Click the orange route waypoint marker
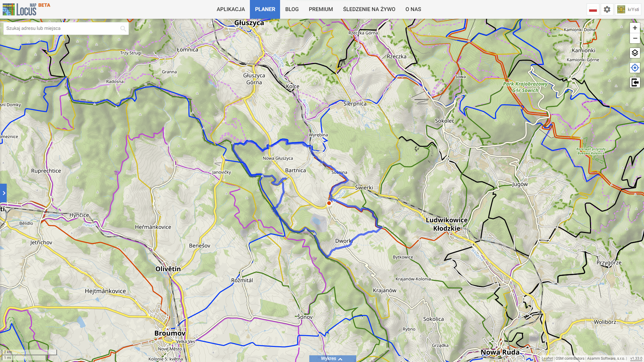Viewport: 644px width, 362px height. click(329, 203)
